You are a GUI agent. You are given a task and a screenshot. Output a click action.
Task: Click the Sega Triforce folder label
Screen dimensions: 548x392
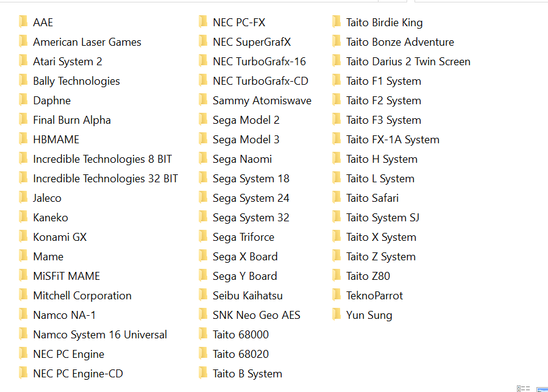[x=243, y=237]
